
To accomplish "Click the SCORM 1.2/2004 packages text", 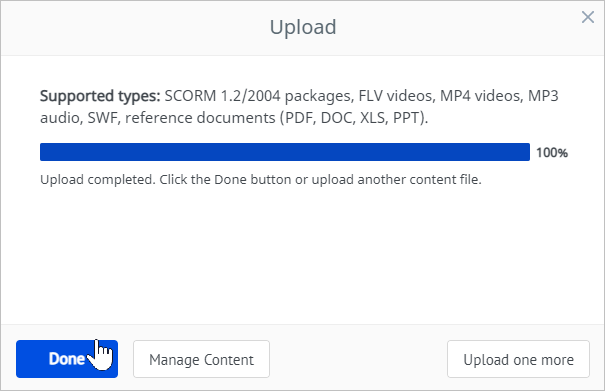I will [259, 96].
